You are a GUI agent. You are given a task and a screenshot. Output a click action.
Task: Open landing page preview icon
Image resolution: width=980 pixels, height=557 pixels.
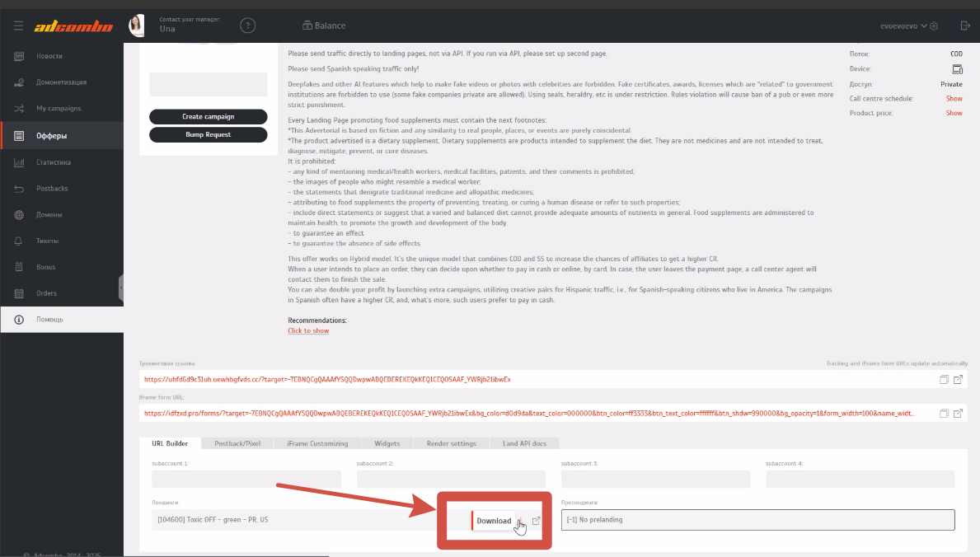coord(536,521)
